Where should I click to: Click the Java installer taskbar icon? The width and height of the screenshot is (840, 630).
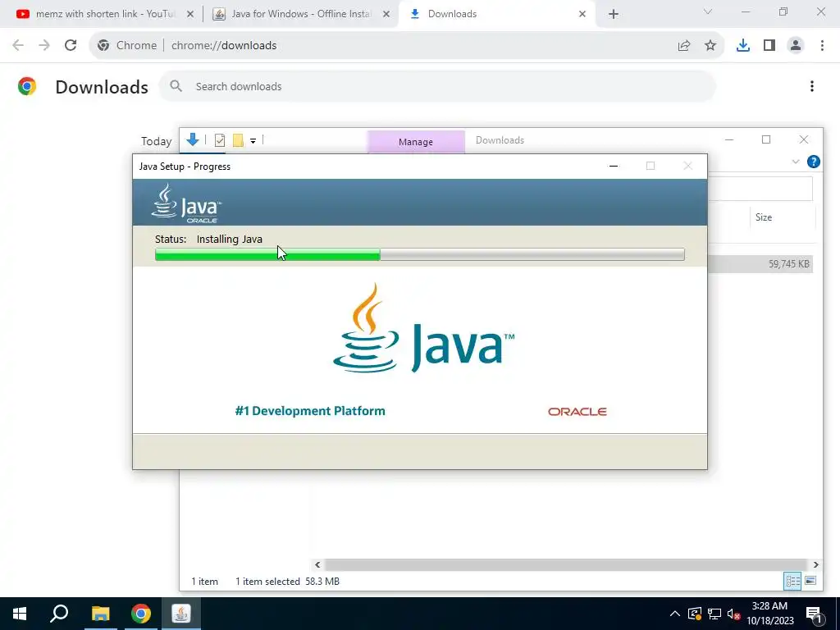point(181,614)
